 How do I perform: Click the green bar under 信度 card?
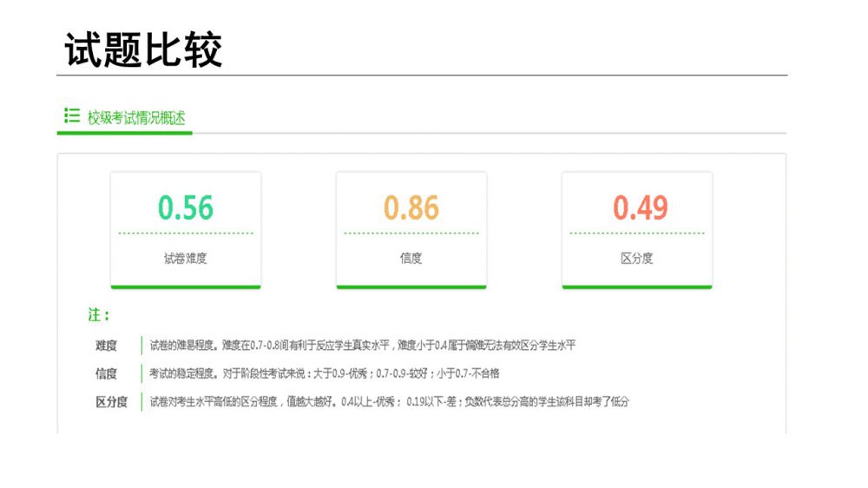point(411,286)
